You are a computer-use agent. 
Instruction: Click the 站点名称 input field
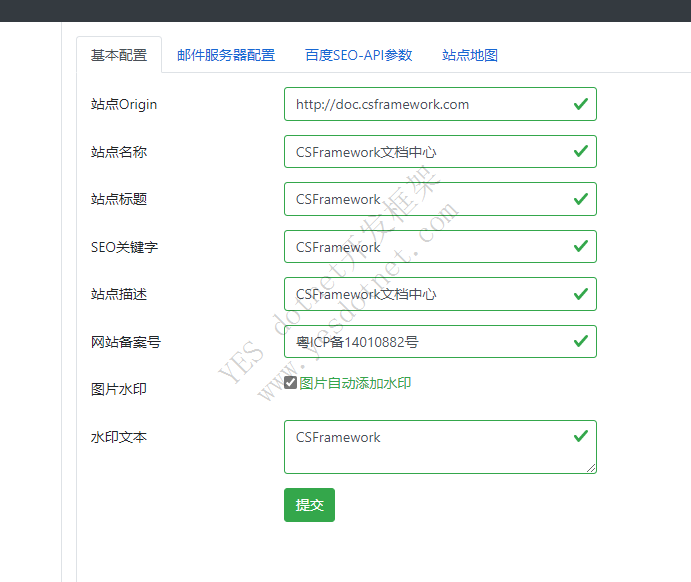point(440,152)
